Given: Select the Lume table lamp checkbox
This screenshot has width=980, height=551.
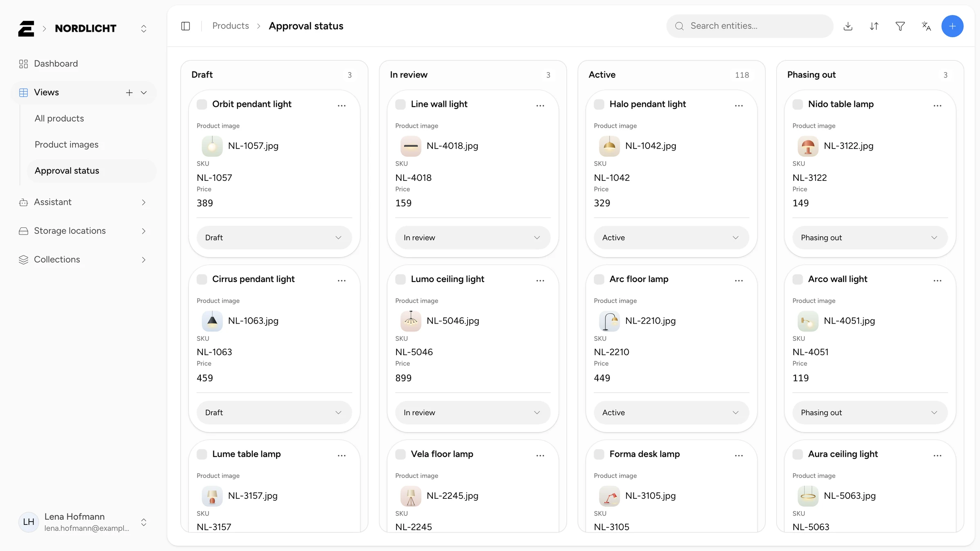Looking at the screenshot, I should [202, 454].
